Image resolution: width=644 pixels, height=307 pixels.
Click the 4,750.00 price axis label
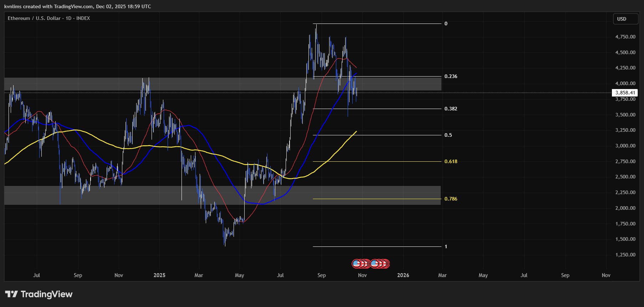coord(625,37)
